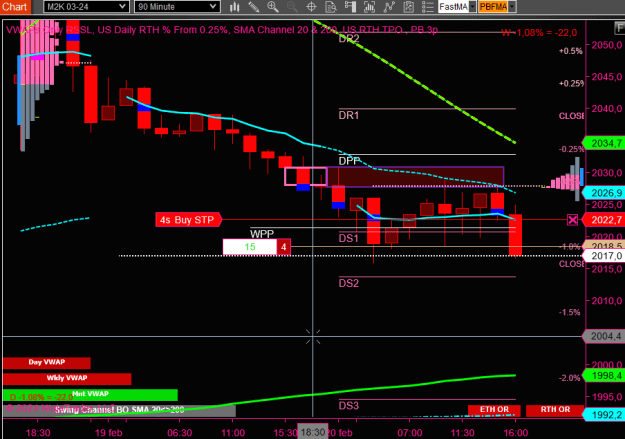This screenshot has width=625, height=439.
Task: Open the M2K 03-24 instrument dropdown
Action: click(x=86, y=7)
